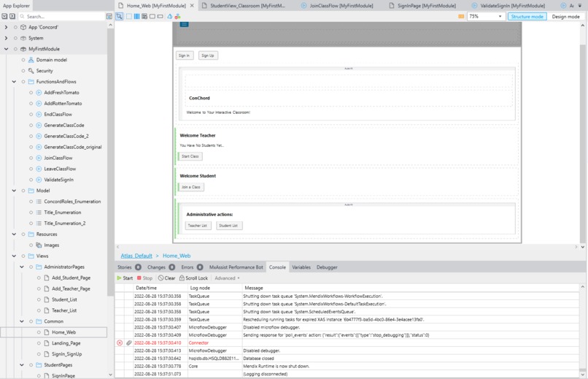
Task: Open MxAssist Performance Bot tab
Action: point(236,267)
